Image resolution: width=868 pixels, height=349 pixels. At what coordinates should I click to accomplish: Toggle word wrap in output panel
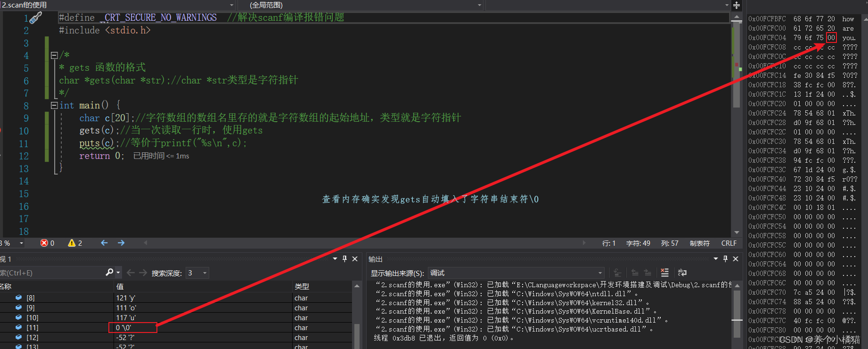[682, 273]
